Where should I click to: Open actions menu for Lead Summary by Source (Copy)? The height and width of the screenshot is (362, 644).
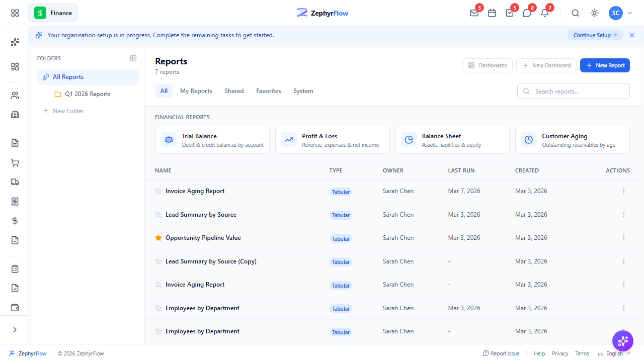[x=624, y=261]
